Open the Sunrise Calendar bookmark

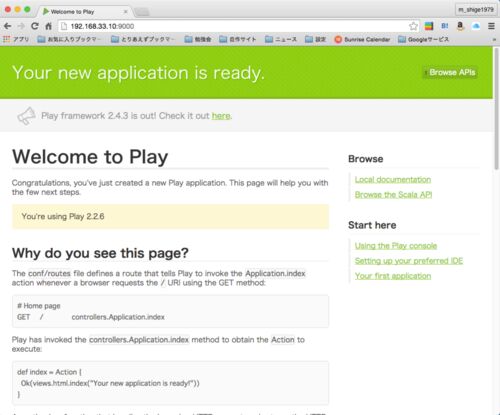(x=362, y=39)
